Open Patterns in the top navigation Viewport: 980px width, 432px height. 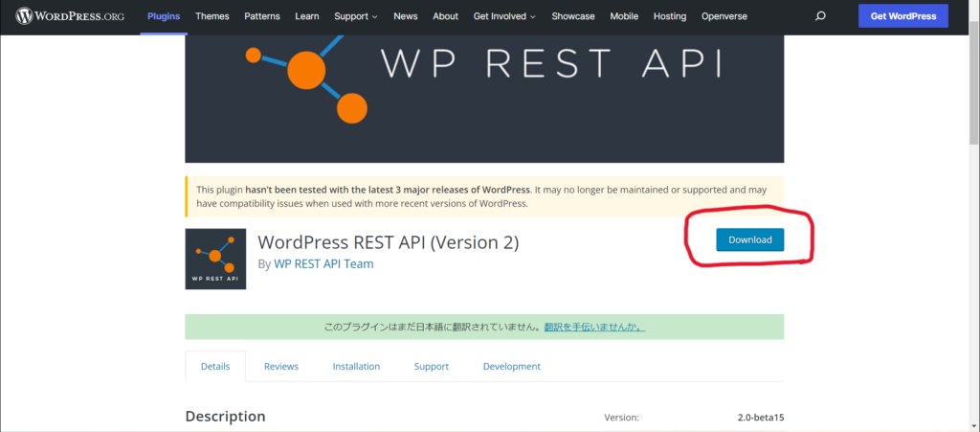(262, 16)
